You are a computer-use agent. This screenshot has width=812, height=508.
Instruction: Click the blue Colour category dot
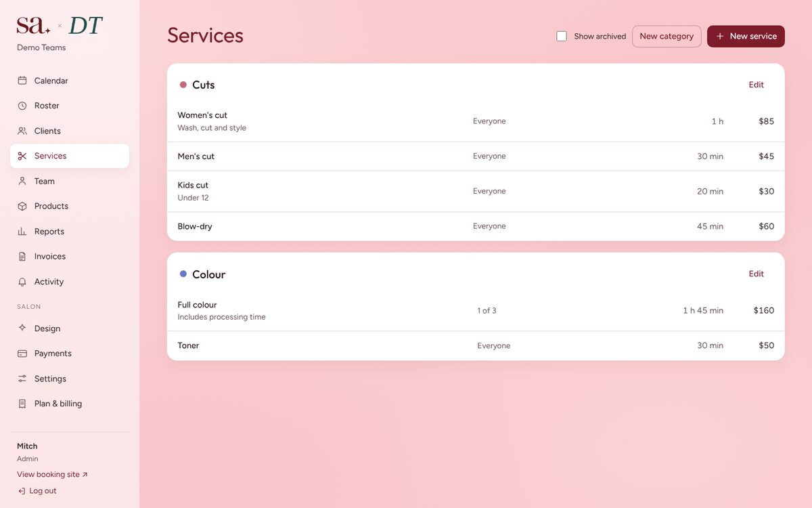click(183, 274)
